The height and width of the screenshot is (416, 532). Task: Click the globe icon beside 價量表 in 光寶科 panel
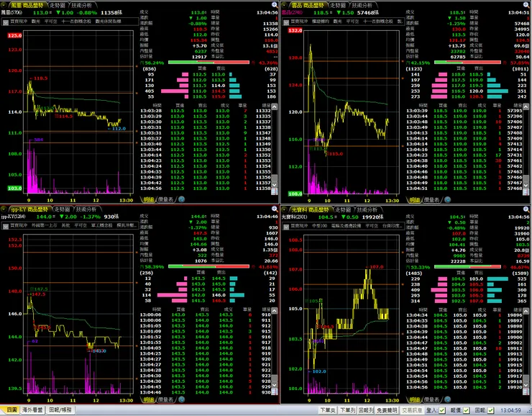pyautogui.click(x=447, y=399)
